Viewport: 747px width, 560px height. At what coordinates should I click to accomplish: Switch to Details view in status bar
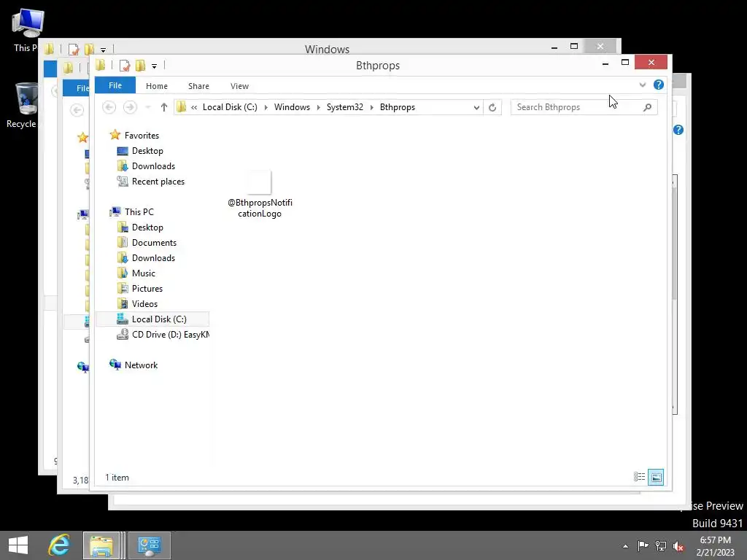639,477
